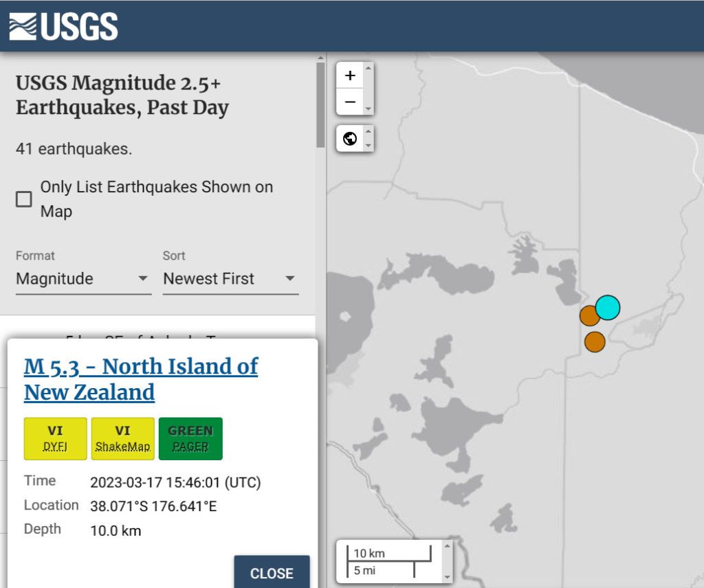Screen dimensions: 704x588
Task: Zoom in on the map
Action: tap(350, 76)
